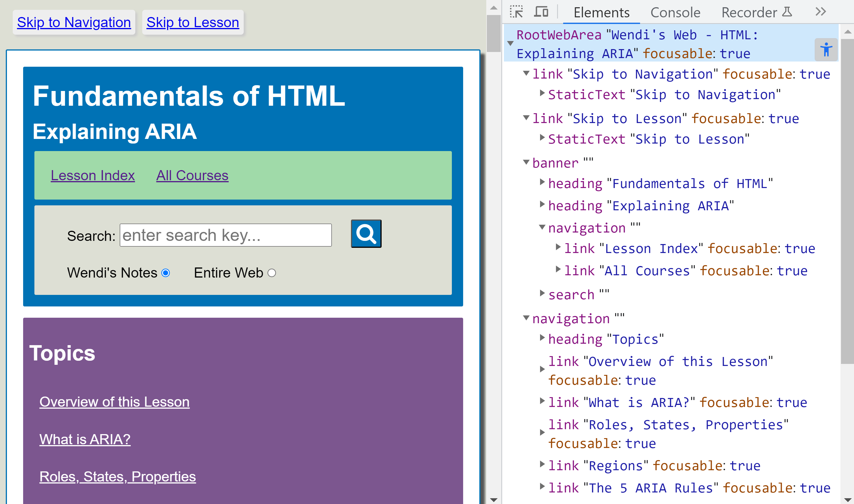Collapse the RootWebArea tree node
This screenshot has width=854, height=504.
[510, 43]
